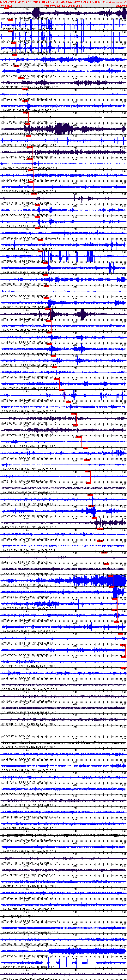Select the UW.MTM EHZ trace label
This screenshot has height=980, width=127.
point(29,296)
